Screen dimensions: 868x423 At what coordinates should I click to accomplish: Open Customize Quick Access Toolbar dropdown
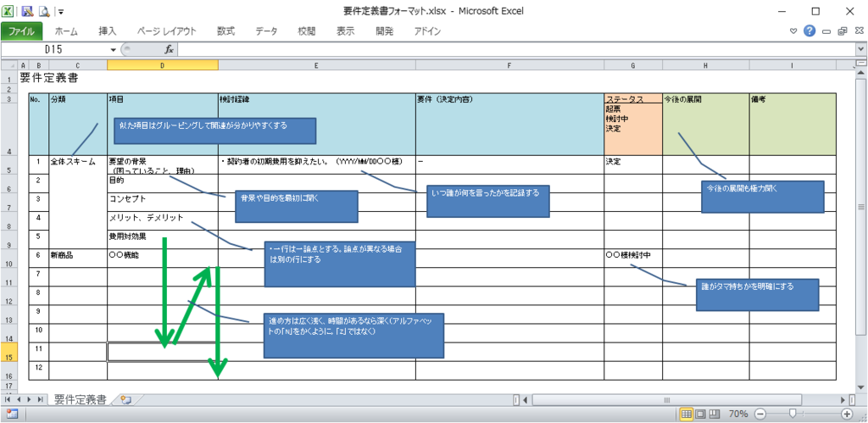point(60,11)
